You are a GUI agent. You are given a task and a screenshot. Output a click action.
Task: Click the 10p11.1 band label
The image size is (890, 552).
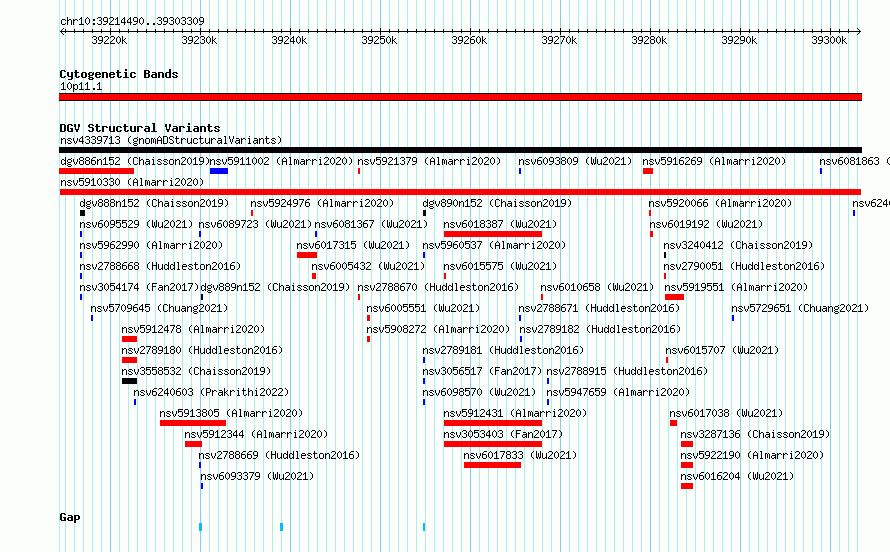pos(81,86)
